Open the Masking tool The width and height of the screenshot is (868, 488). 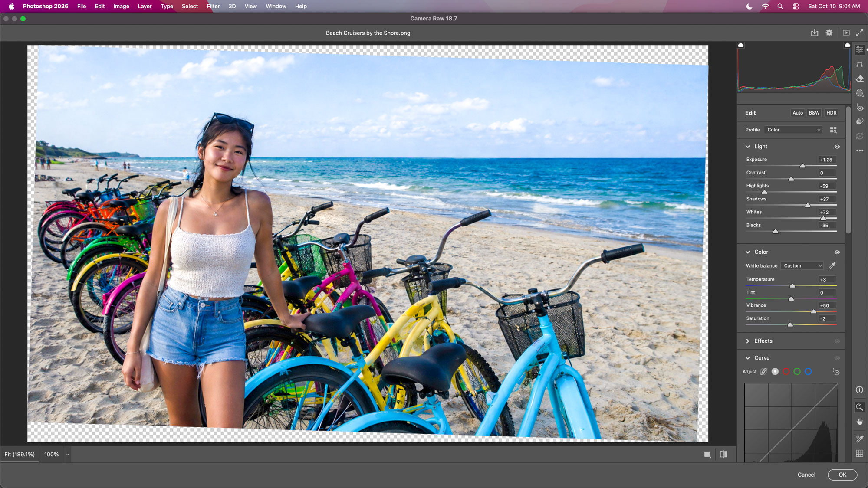pos(859,93)
